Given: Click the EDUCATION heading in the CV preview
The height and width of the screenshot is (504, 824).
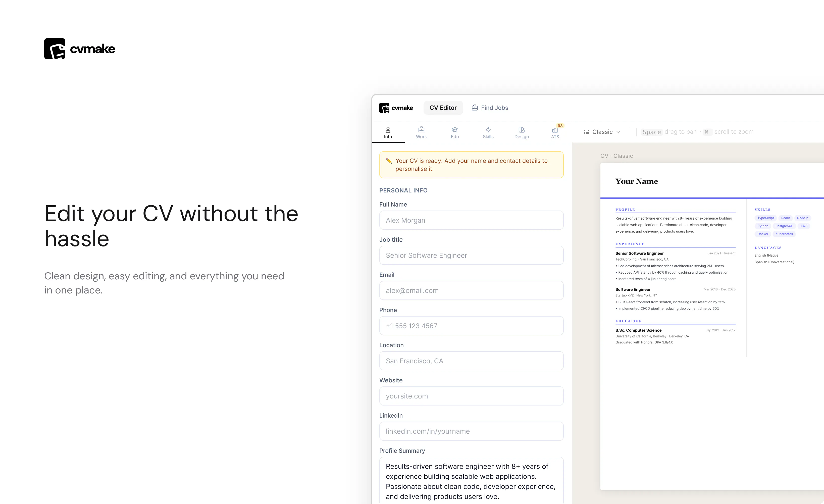Looking at the screenshot, I should [x=628, y=321].
